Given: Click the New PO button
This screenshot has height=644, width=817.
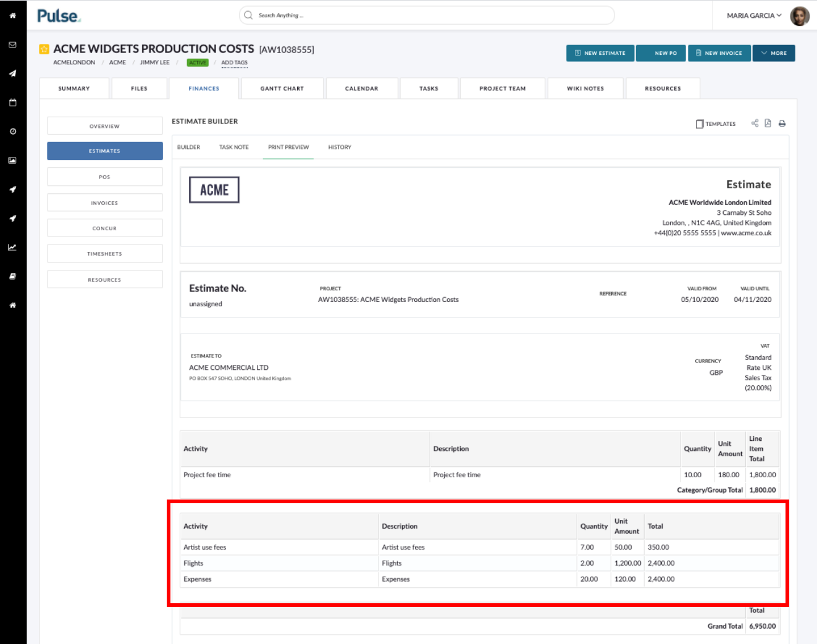Looking at the screenshot, I should [661, 53].
